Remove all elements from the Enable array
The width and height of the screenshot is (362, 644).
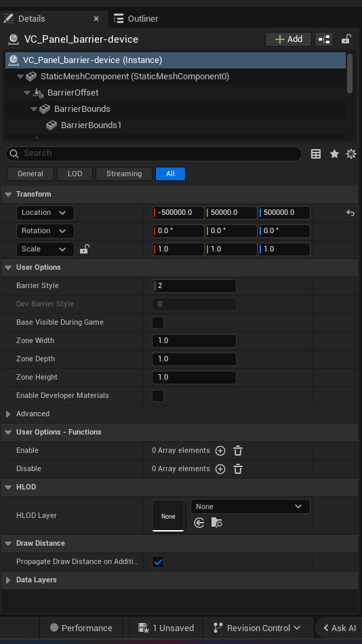(x=238, y=451)
